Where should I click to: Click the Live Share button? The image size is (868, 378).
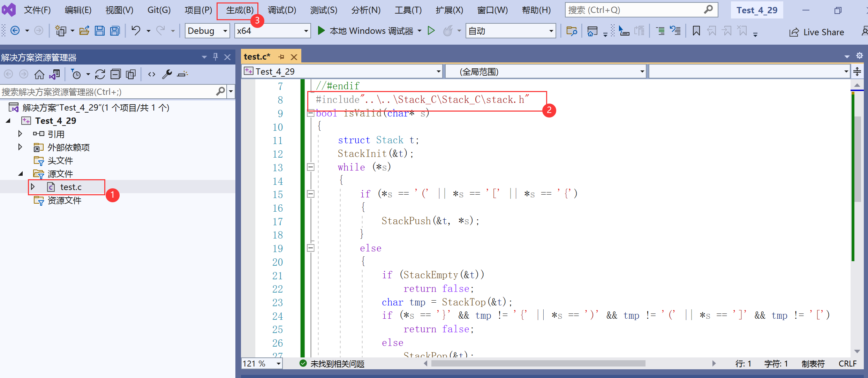[816, 32]
